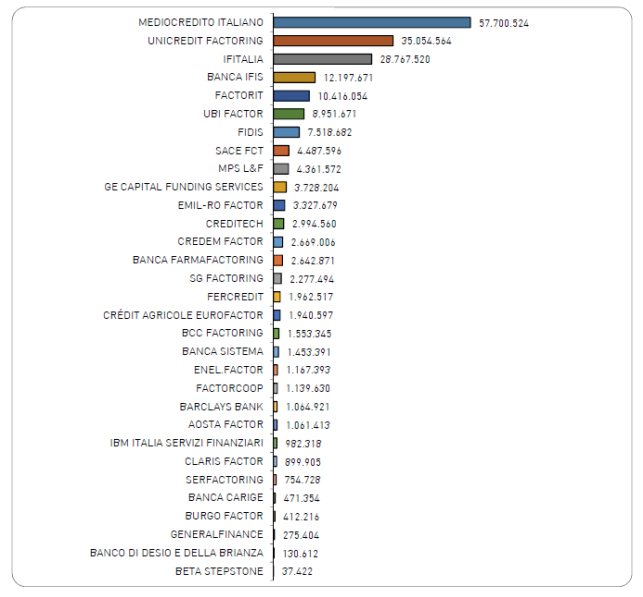This screenshot has height=597, width=643.
Task: Select IBM ITALIA SERVIZI FINANZIARI label
Action: click(187, 443)
